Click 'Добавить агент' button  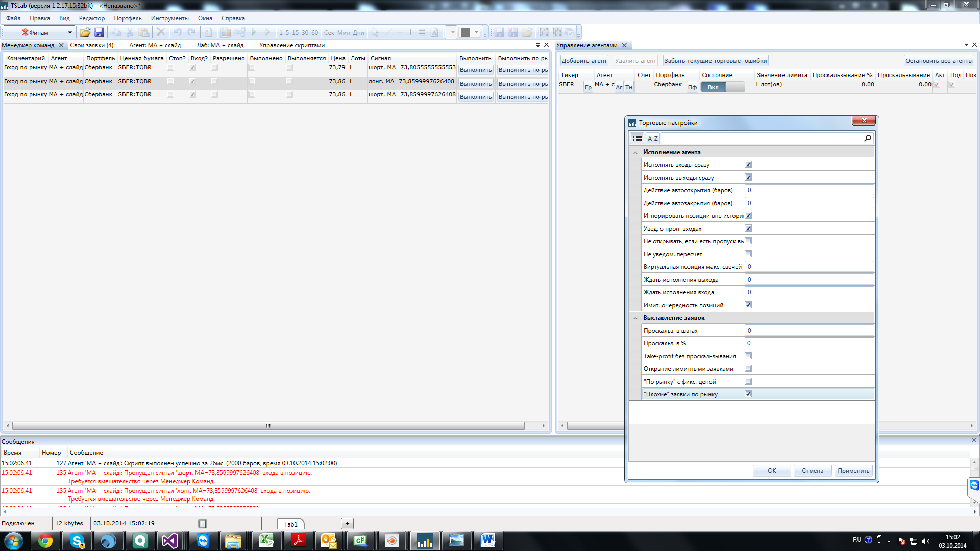[x=584, y=61]
